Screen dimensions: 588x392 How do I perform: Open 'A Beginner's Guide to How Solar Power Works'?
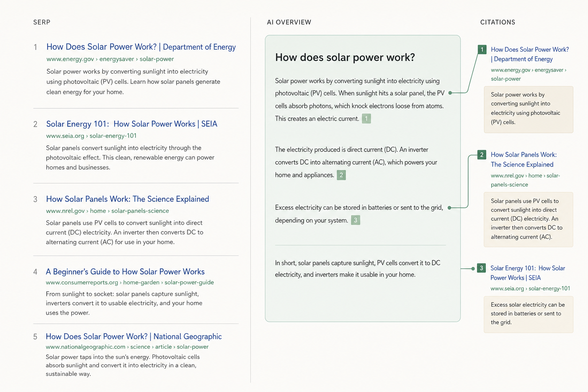(125, 272)
